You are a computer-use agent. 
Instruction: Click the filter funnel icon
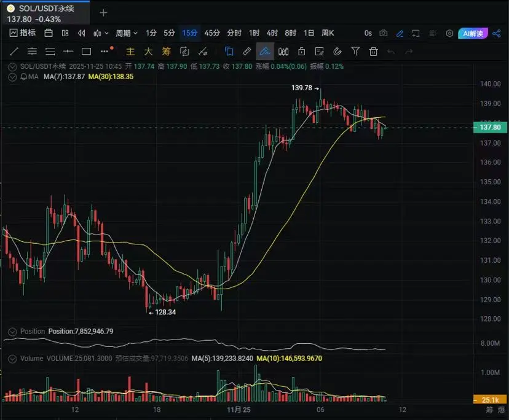pyautogui.click(x=355, y=51)
